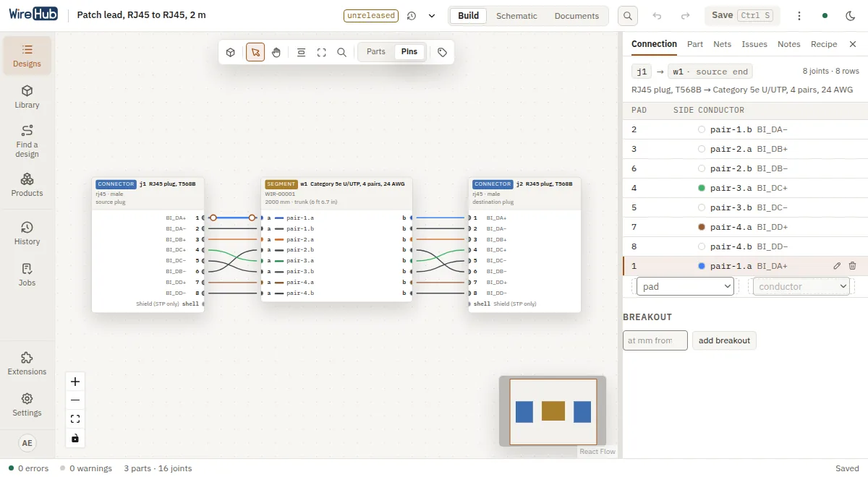Select the pointer selection tool

tap(255, 52)
